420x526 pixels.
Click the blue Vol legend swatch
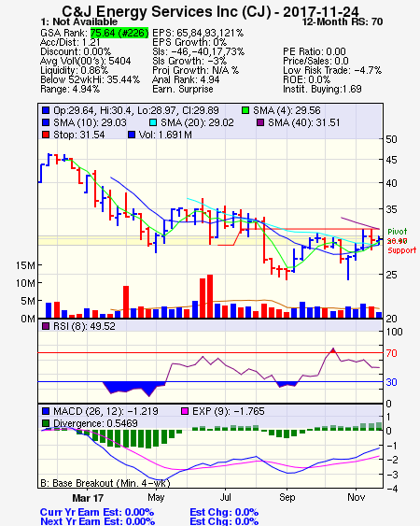point(132,135)
